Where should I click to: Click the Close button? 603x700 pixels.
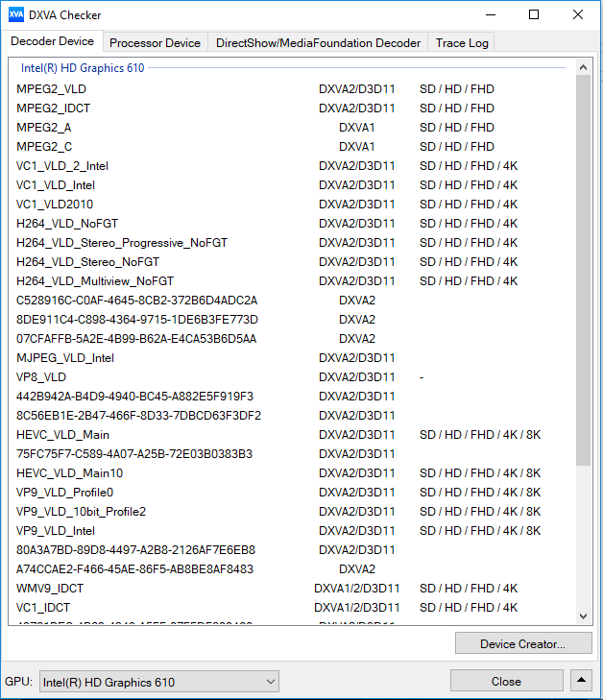[506, 681]
